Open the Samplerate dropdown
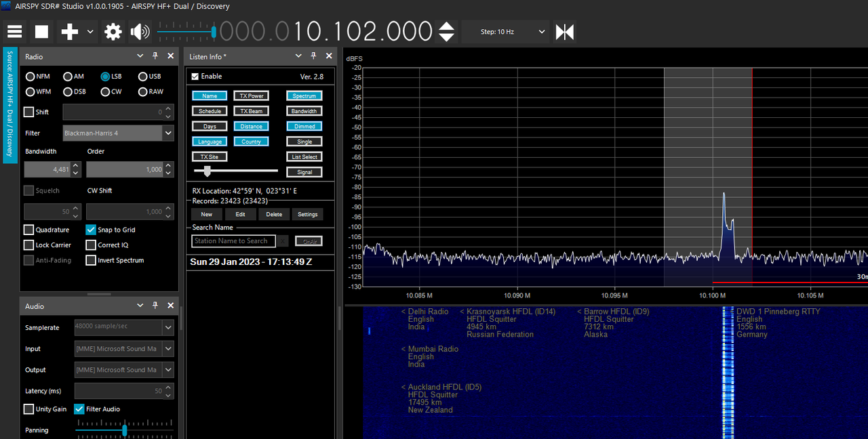Screen dimensions: 868x439 click(x=124, y=327)
